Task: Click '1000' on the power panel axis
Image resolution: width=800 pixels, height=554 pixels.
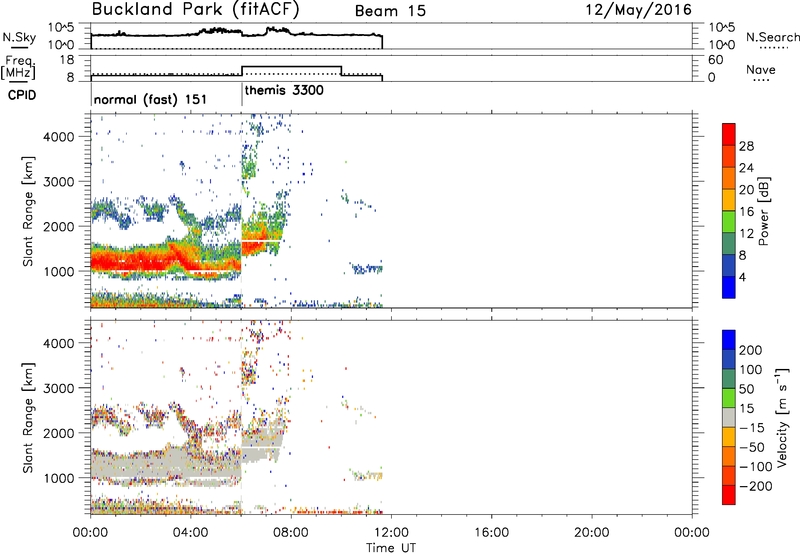Action: [58, 271]
